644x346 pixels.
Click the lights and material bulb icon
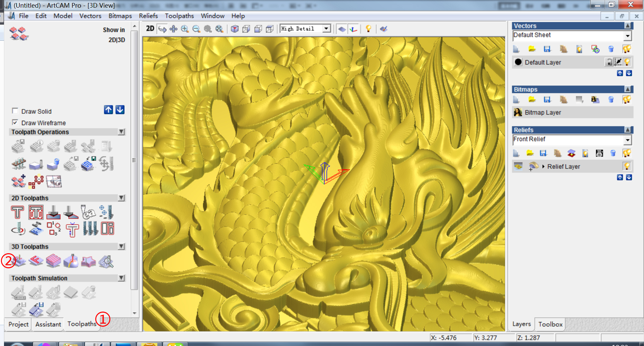point(368,29)
